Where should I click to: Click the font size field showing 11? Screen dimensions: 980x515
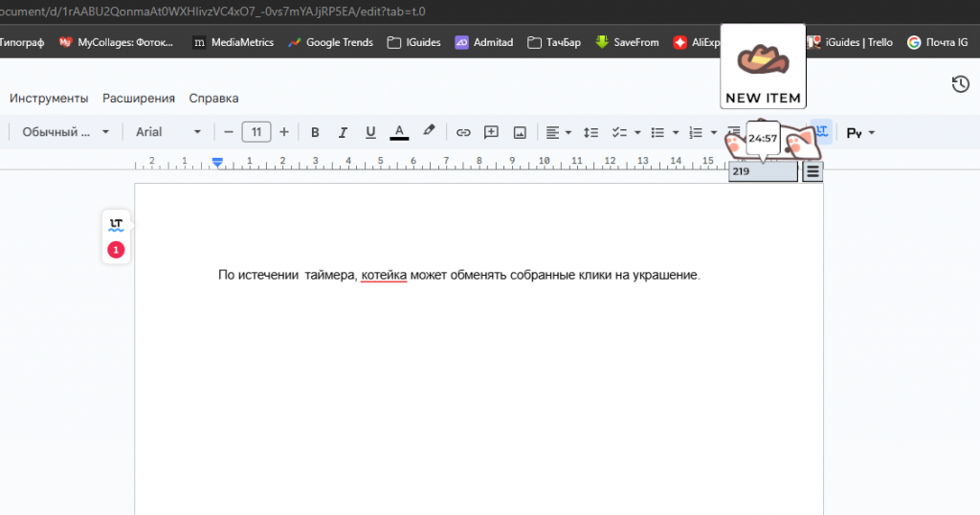click(x=256, y=132)
